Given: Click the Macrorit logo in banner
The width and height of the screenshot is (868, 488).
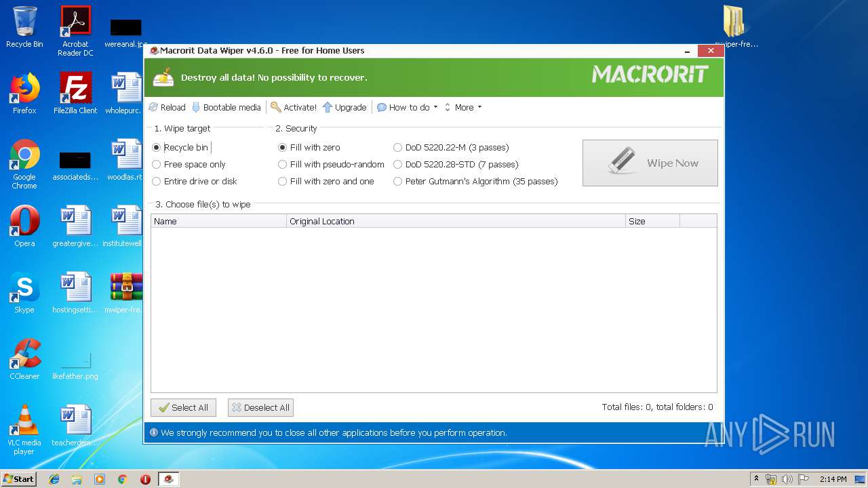Looking at the screenshot, I should 650,74.
